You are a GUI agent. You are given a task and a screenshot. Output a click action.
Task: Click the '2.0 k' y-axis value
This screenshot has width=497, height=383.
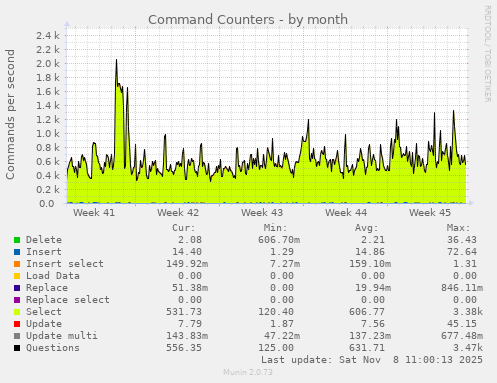coord(48,63)
